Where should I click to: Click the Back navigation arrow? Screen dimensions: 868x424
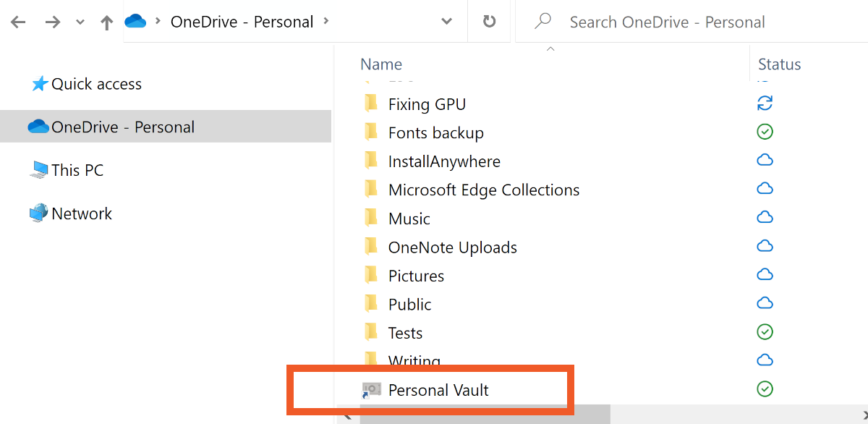tap(18, 22)
